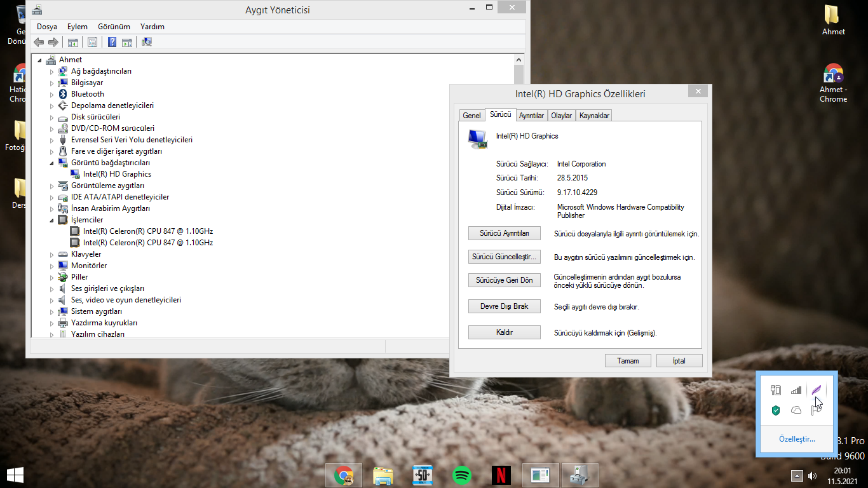
Task: Toggle the show/hide console tree toolbar icon
Action: point(73,43)
